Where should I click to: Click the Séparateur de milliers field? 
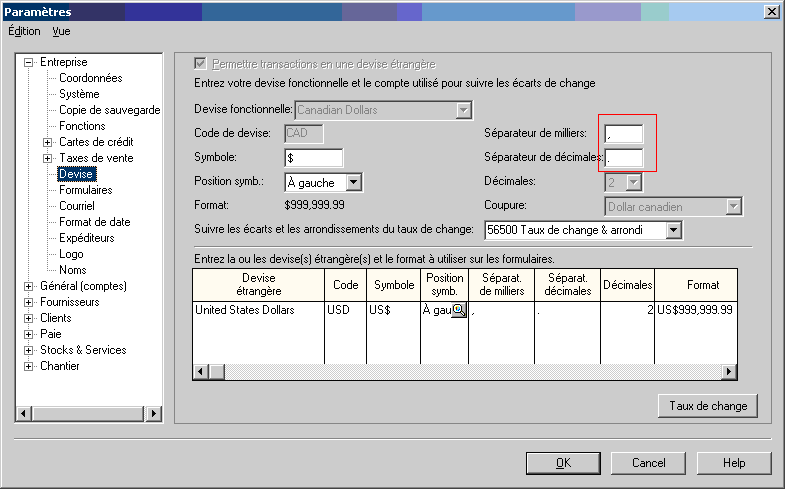[x=624, y=134]
